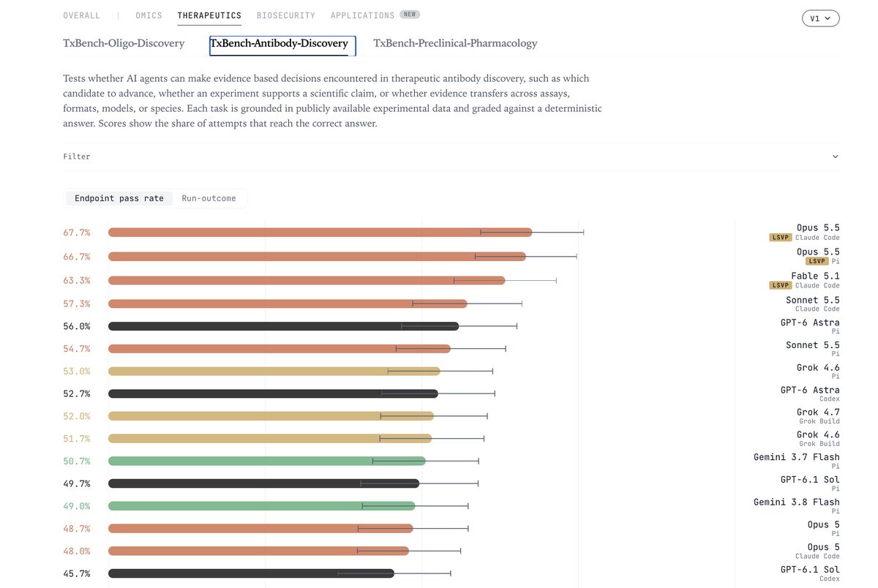Switch to Endpoint pass rate view
The height and width of the screenshot is (588, 878).
tap(119, 198)
